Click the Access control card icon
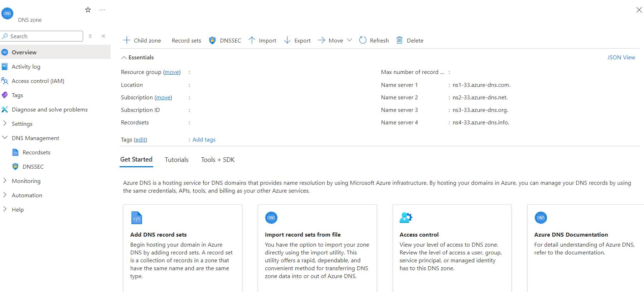644x292 pixels. [x=406, y=218]
